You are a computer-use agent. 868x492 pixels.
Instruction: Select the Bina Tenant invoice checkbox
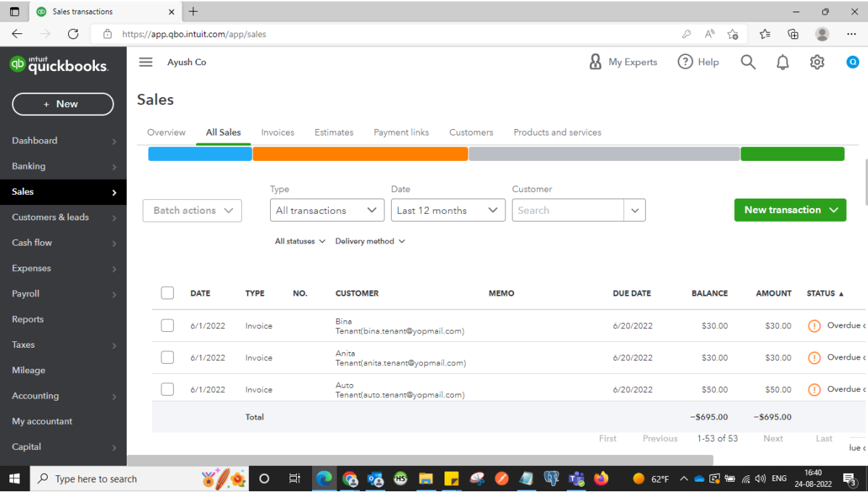[x=167, y=326]
